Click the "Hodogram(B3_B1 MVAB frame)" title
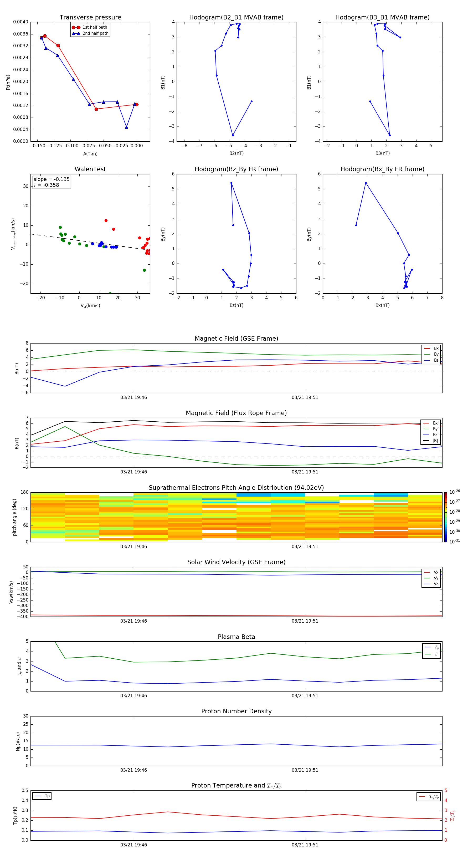 coord(382,18)
